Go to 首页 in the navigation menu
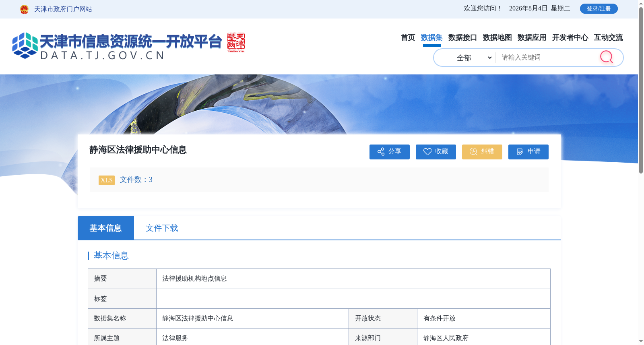The width and height of the screenshot is (644, 345). pyautogui.click(x=408, y=37)
